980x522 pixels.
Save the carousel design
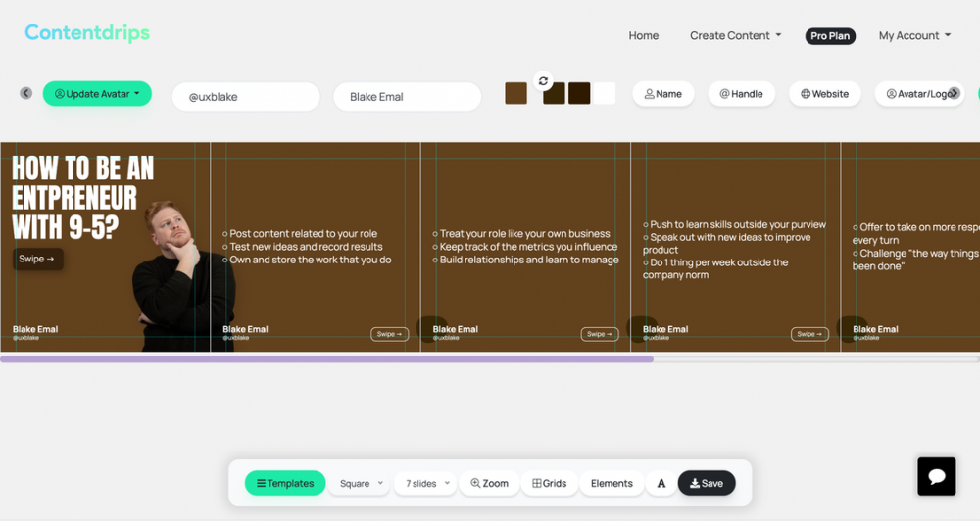pos(707,483)
